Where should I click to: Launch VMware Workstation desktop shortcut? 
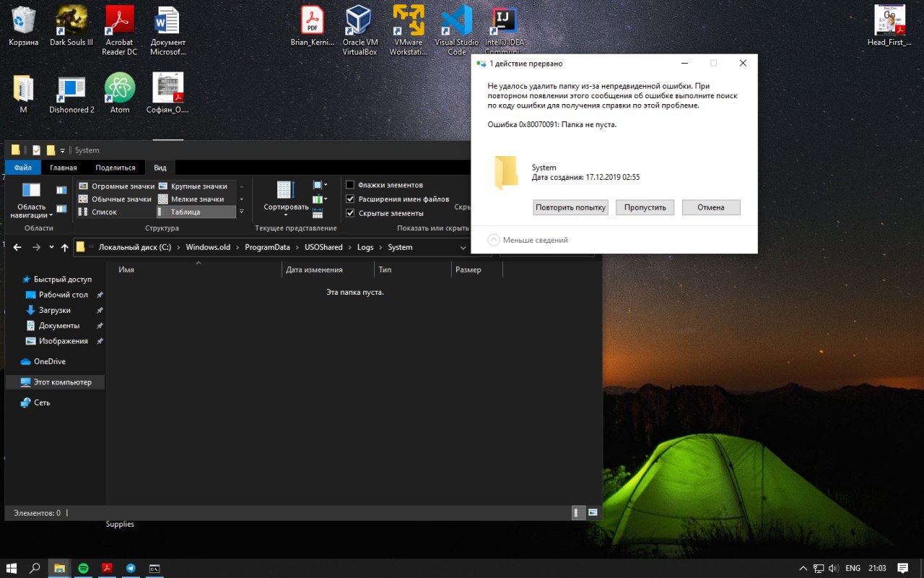(408, 30)
